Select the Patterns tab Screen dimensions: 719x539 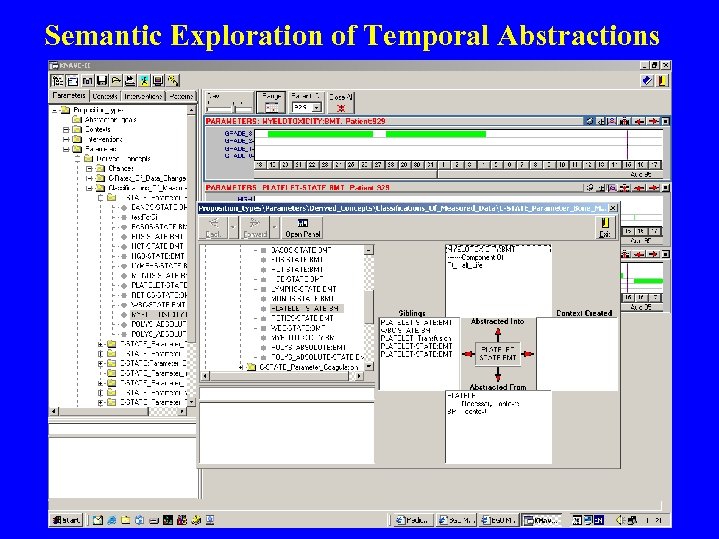pyautogui.click(x=181, y=96)
